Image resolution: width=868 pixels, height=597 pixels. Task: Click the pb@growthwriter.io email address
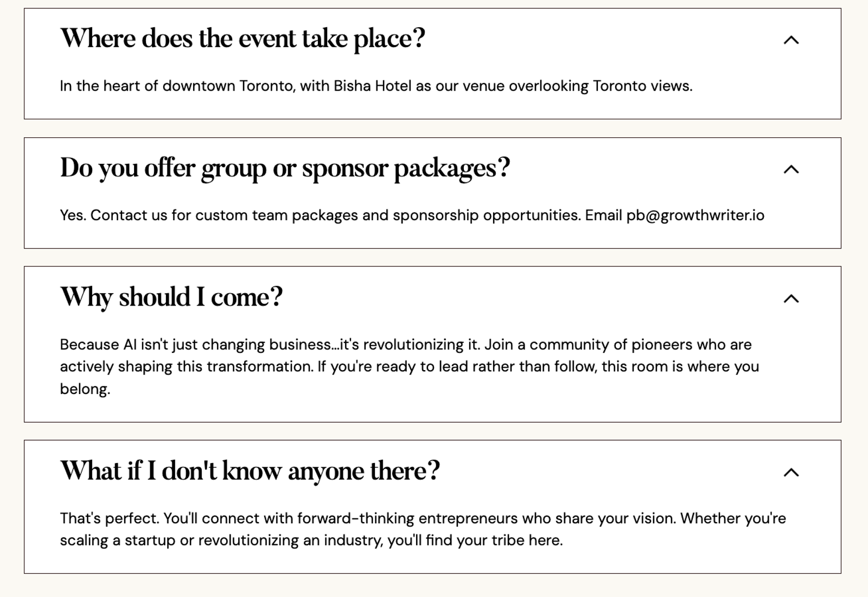click(695, 215)
